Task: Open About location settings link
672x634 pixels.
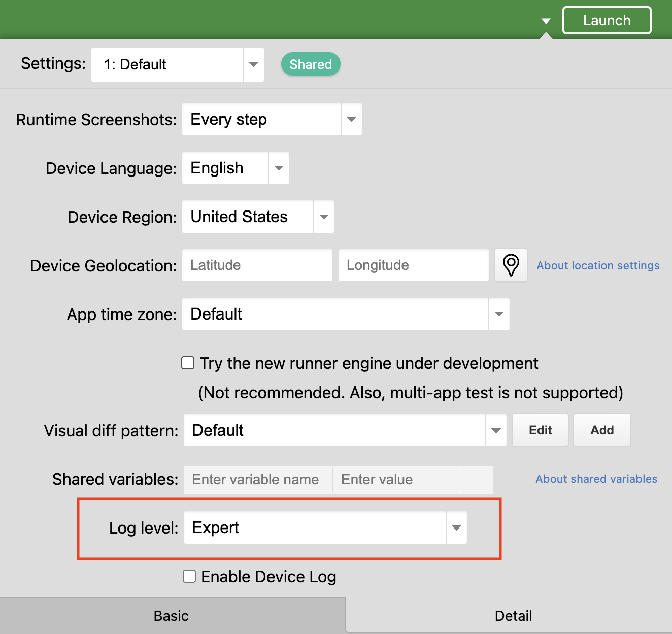Action: point(598,265)
